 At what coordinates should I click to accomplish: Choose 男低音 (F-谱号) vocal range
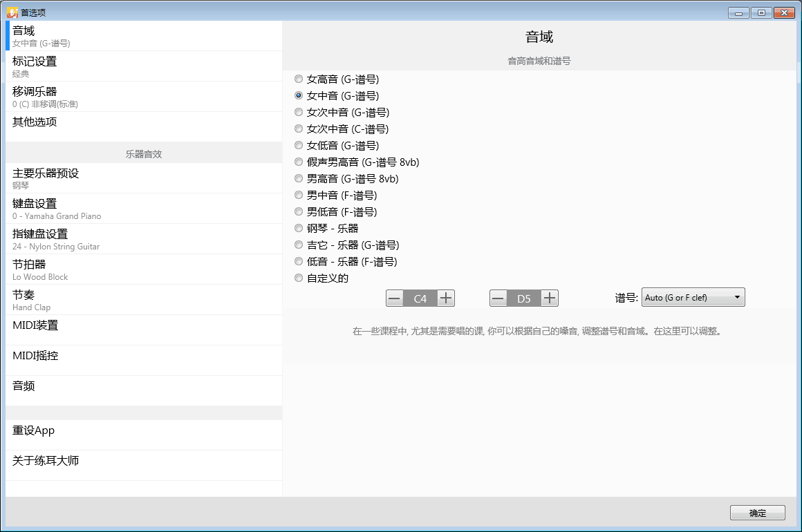click(x=299, y=212)
